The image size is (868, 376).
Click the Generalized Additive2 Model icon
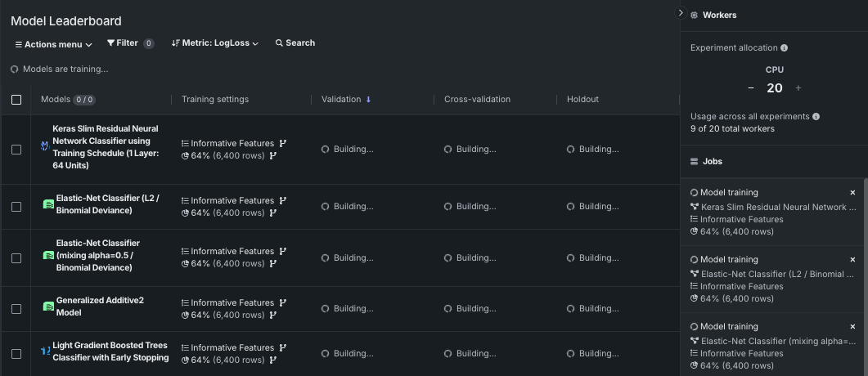click(48, 307)
